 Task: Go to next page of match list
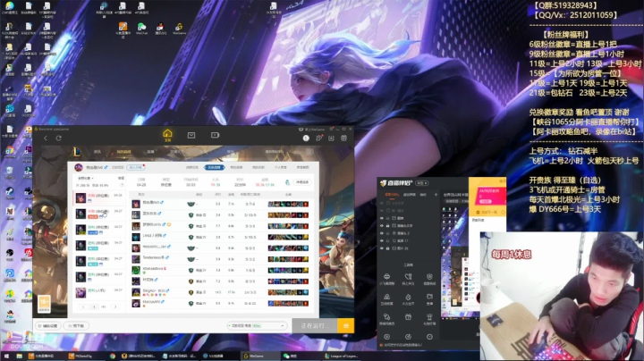point(115,306)
